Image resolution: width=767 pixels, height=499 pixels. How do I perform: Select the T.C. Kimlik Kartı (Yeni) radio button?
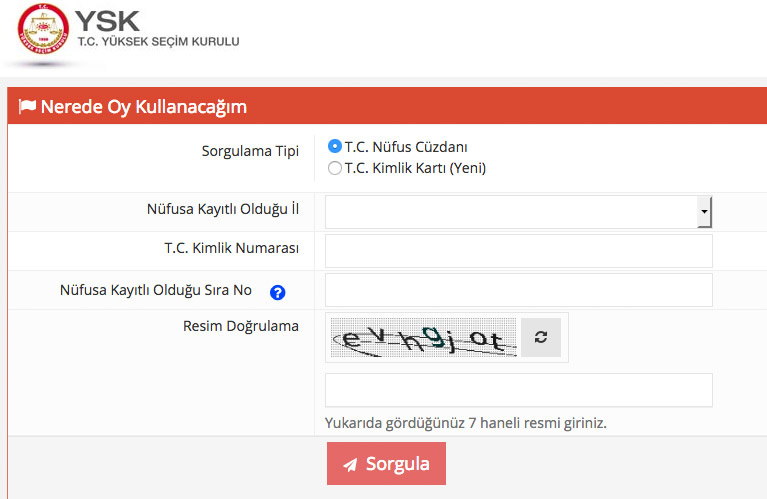(335, 168)
